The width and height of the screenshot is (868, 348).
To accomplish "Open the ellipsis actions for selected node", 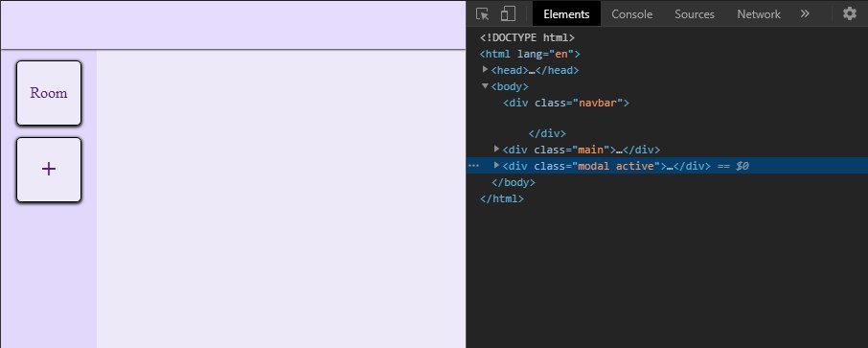I will point(473,166).
